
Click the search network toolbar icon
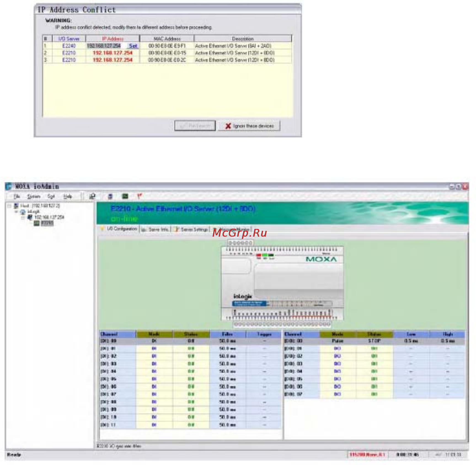[x=92, y=196]
